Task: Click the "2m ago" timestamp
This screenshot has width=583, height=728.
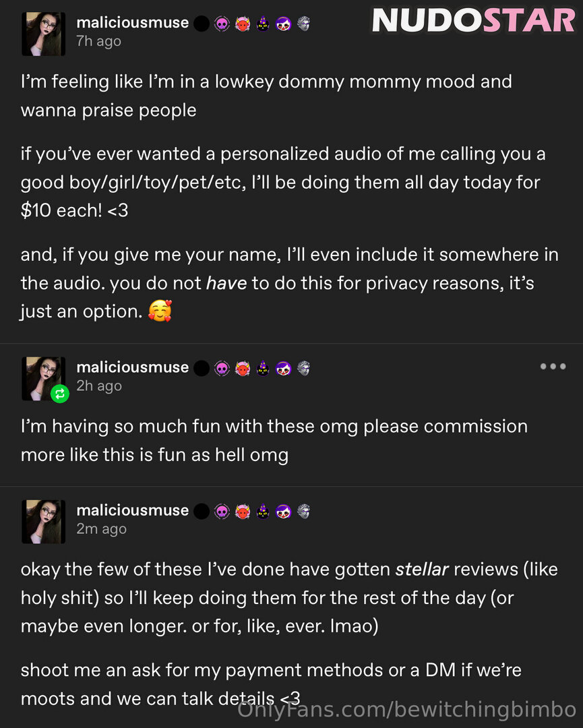Action: click(x=101, y=528)
